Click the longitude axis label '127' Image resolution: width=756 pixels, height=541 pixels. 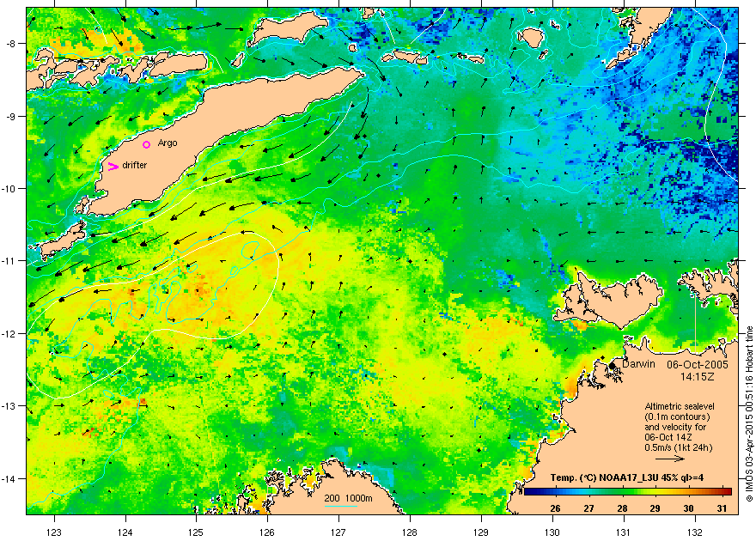[x=338, y=532]
